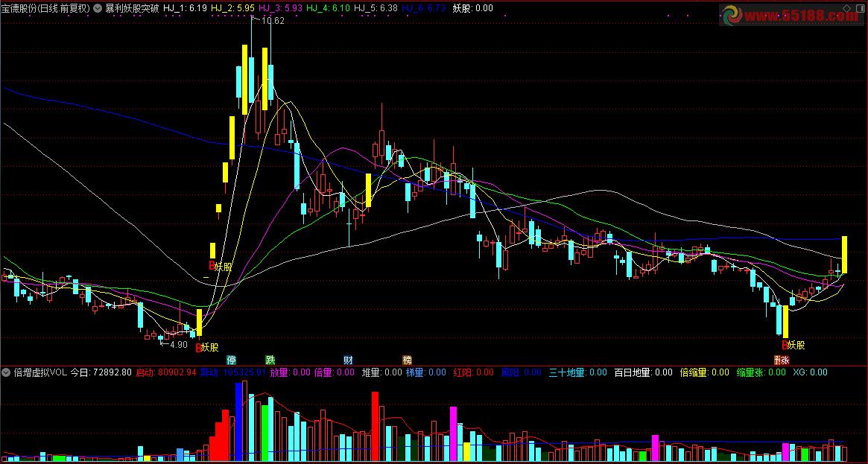Click the tall red volume bar mid-chart
Screen dimensions: 868x464
(x=375, y=427)
